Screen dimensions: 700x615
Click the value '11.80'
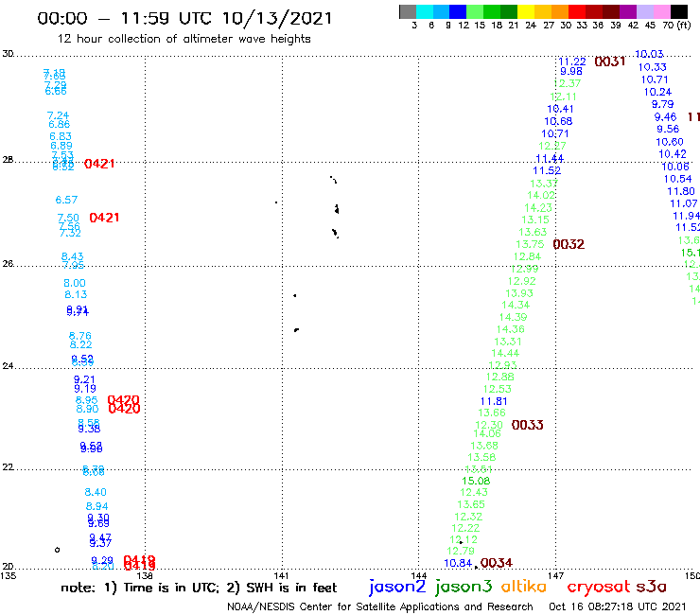tap(681, 192)
